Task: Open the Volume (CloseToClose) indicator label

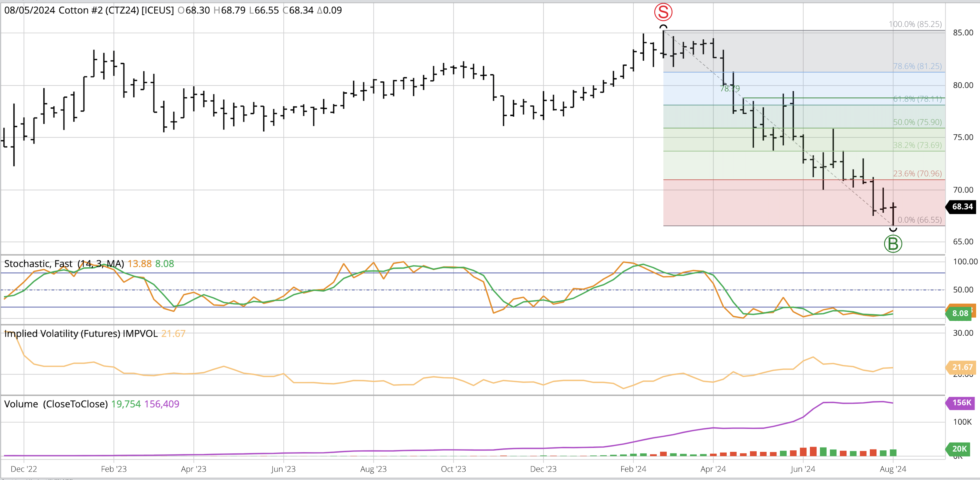Action: click(56, 404)
